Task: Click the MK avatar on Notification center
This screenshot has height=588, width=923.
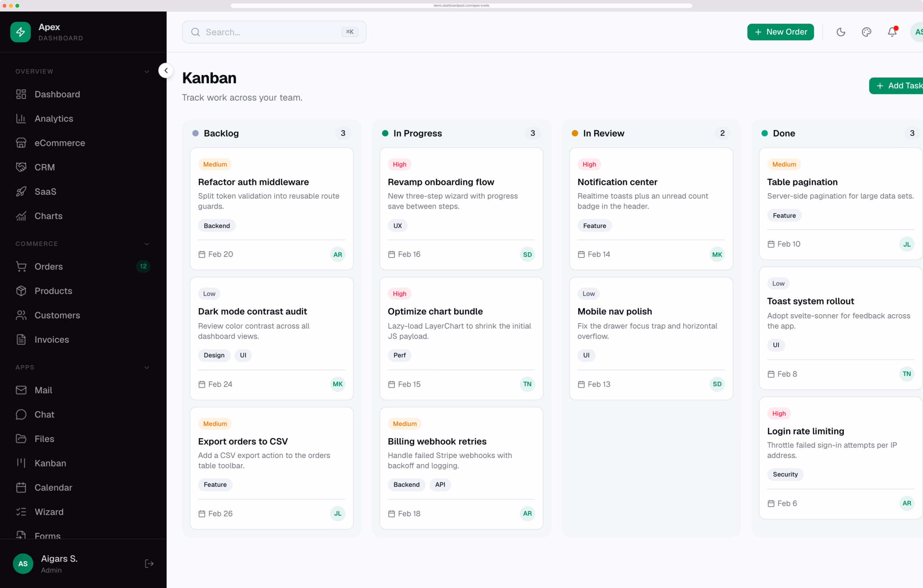Action: [717, 254]
